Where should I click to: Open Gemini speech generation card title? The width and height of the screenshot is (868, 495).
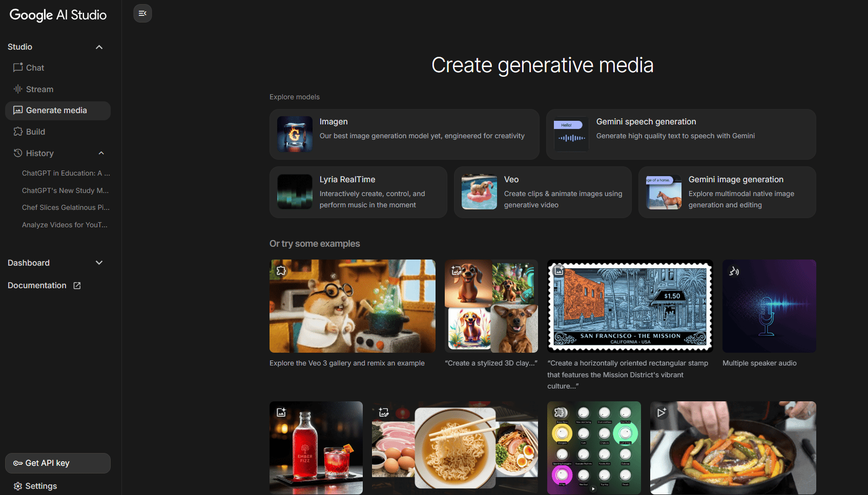pyautogui.click(x=646, y=122)
